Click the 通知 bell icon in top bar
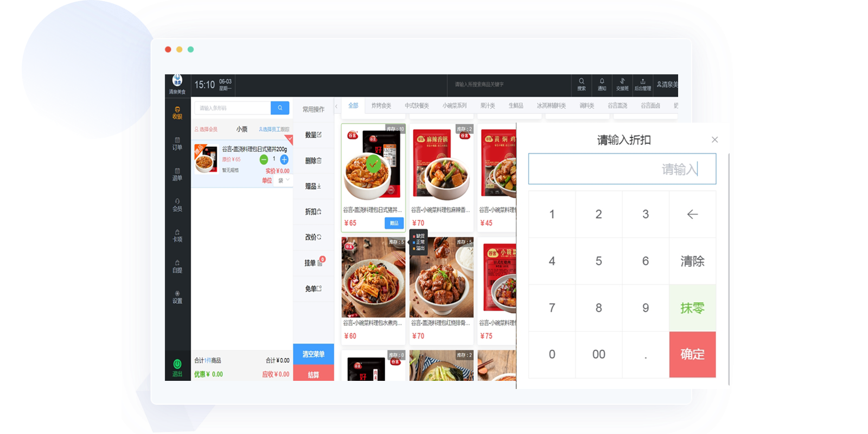The height and width of the screenshot is (434, 868). [x=602, y=84]
